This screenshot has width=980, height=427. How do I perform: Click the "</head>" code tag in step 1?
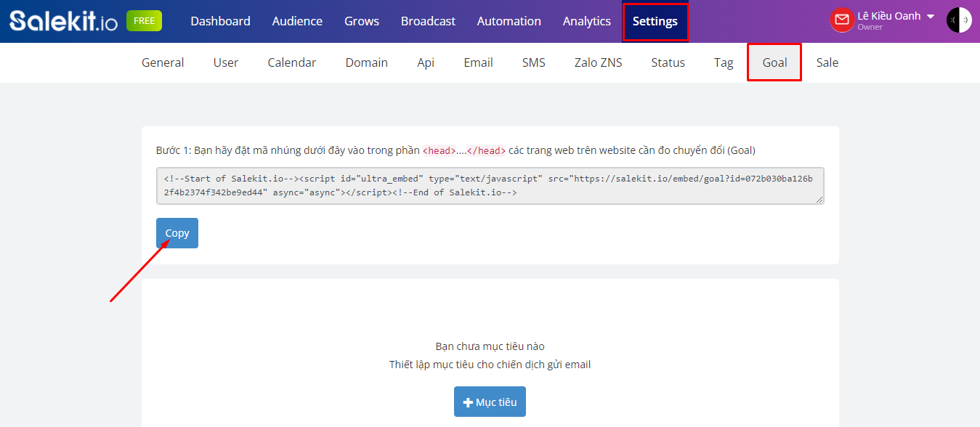pos(486,151)
